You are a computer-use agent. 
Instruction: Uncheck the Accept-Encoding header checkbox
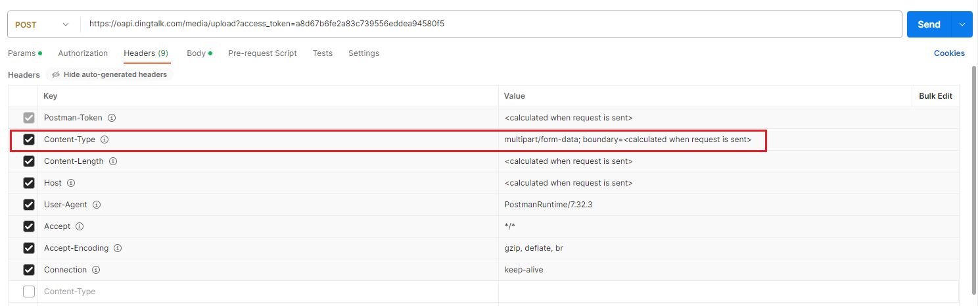click(29, 248)
